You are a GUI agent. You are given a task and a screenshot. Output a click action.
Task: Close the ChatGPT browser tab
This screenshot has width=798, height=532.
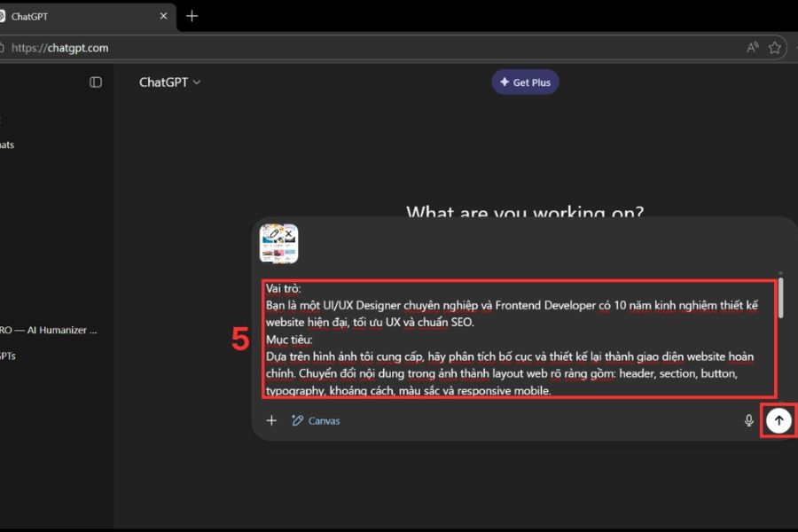tap(162, 16)
